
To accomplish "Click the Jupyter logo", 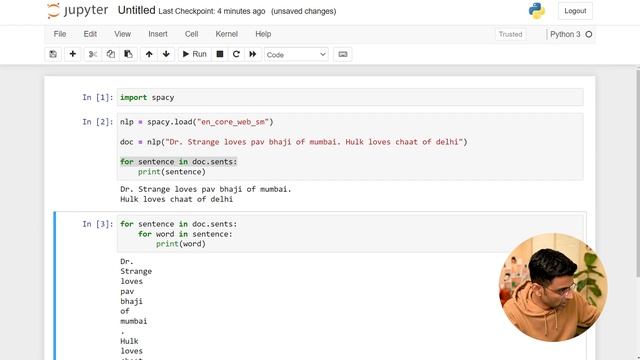I will tap(78, 11).
